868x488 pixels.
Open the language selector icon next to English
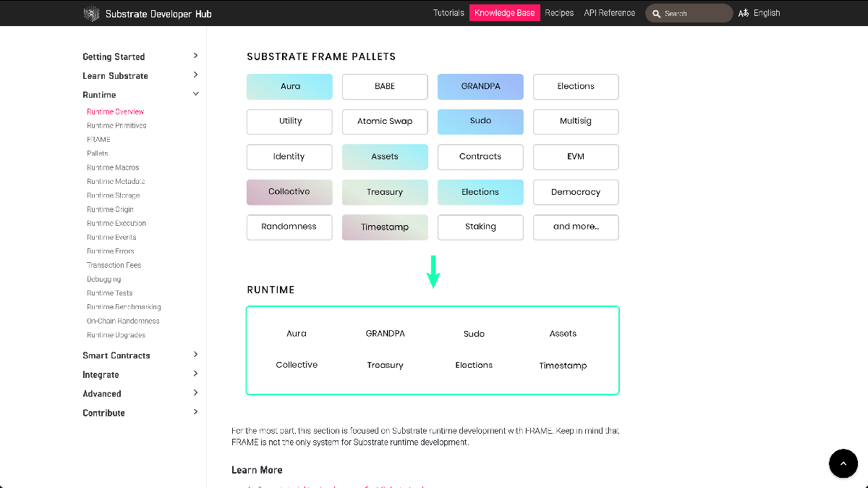[743, 13]
